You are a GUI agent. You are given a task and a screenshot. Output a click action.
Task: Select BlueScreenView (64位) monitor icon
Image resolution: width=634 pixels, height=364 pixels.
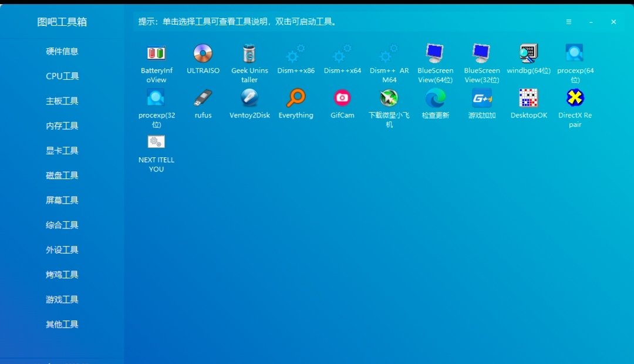pos(435,53)
